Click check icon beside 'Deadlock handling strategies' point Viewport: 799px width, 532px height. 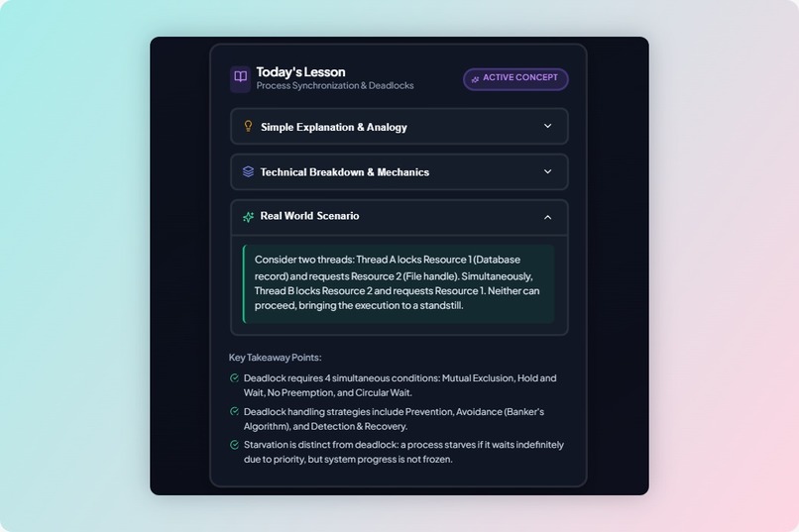pos(234,411)
